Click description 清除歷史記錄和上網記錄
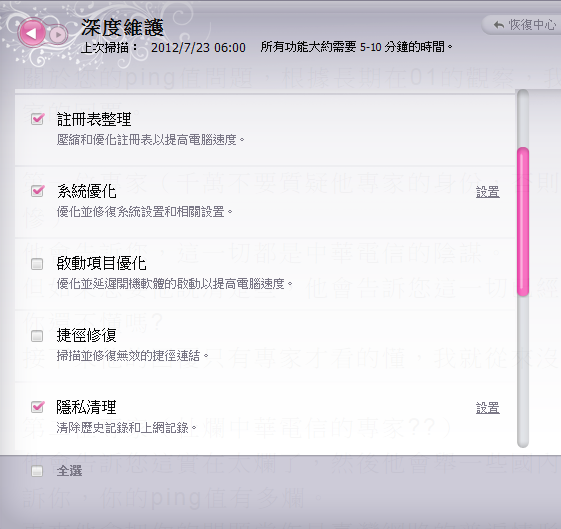The image size is (561, 529). [x=126, y=427]
